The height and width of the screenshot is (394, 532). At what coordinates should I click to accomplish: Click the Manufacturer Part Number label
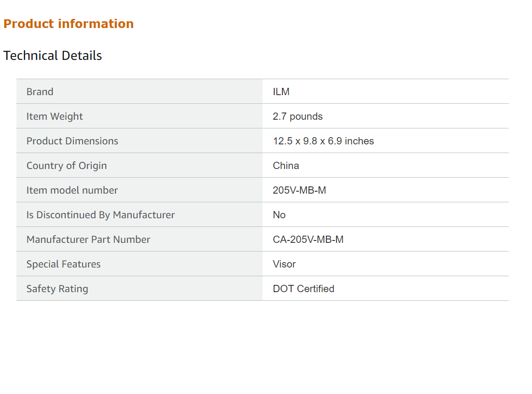pos(88,239)
